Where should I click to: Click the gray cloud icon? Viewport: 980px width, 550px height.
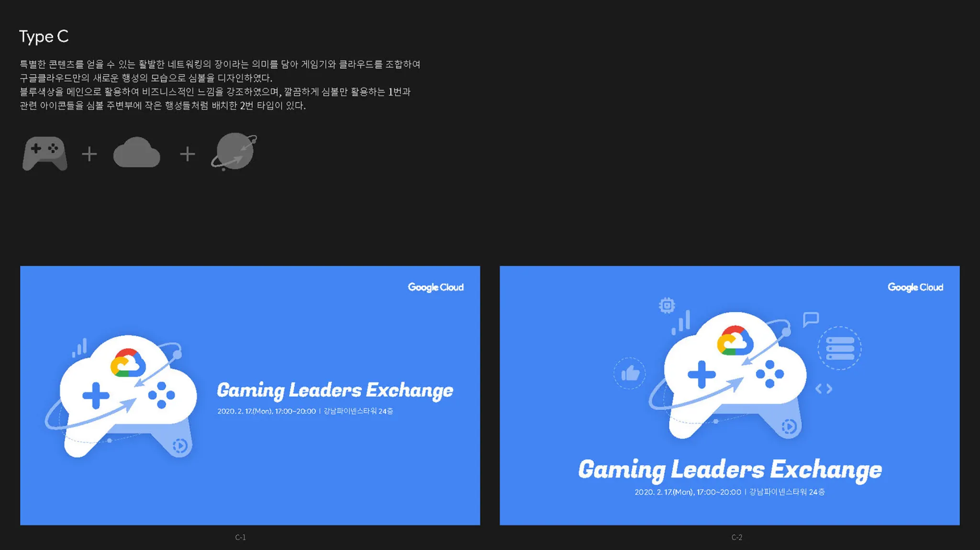click(x=136, y=153)
